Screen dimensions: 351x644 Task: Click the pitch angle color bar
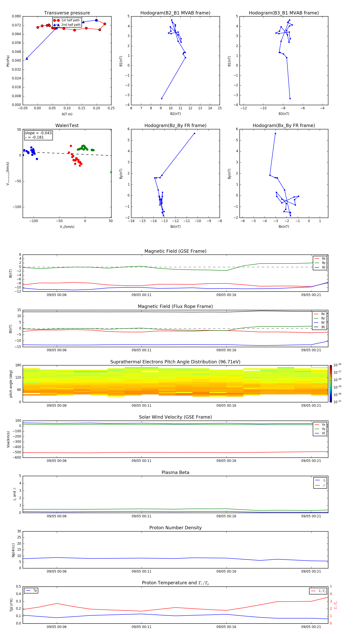pyautogui.click(x=331, y=384)
